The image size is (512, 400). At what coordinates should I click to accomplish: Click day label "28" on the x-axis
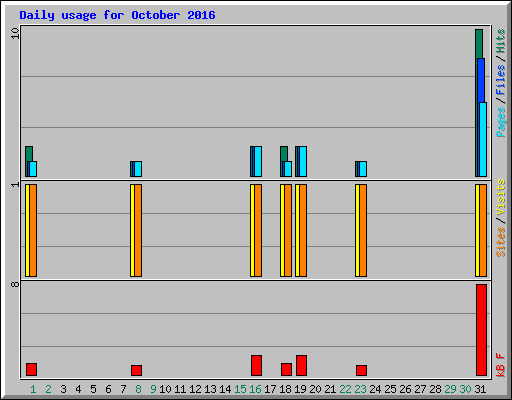click(435, 389)
